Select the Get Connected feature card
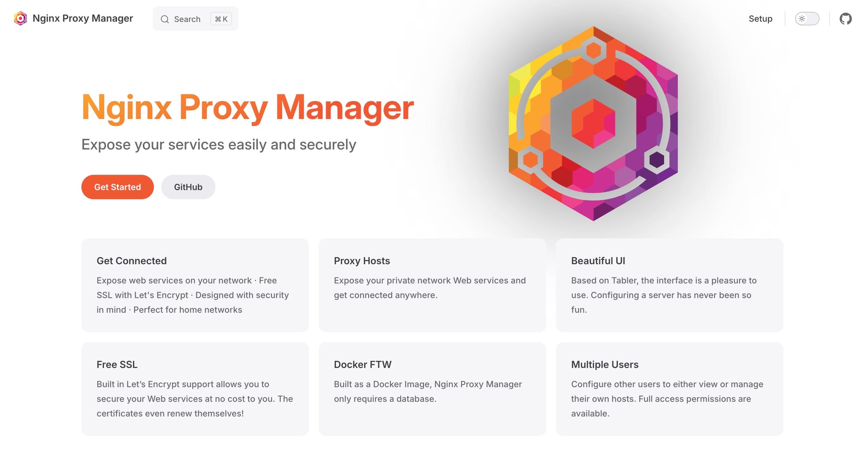 pyautogui.click(x=195, y=285)
